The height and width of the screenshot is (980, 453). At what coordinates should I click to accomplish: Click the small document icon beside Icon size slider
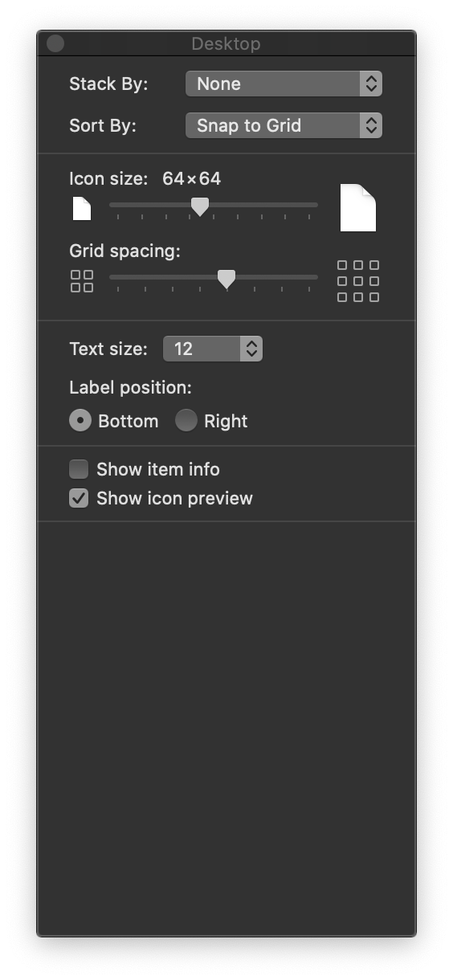coord(82,209)
